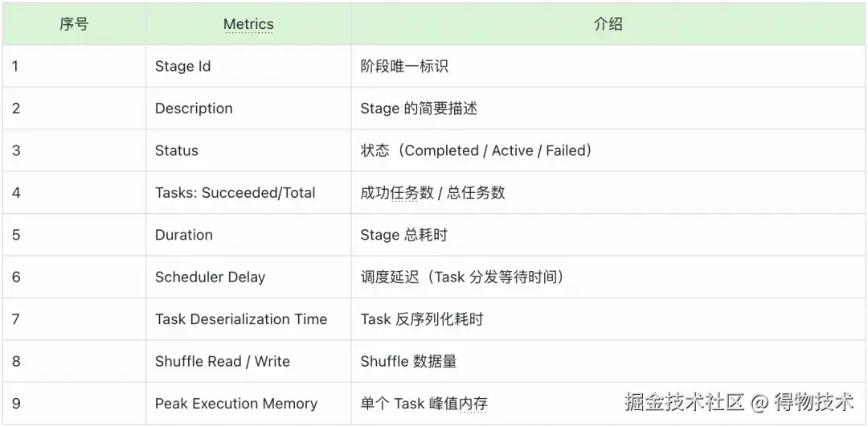Click the Scheduler Delay cell
868x427 pixels.
pos(248,277)
